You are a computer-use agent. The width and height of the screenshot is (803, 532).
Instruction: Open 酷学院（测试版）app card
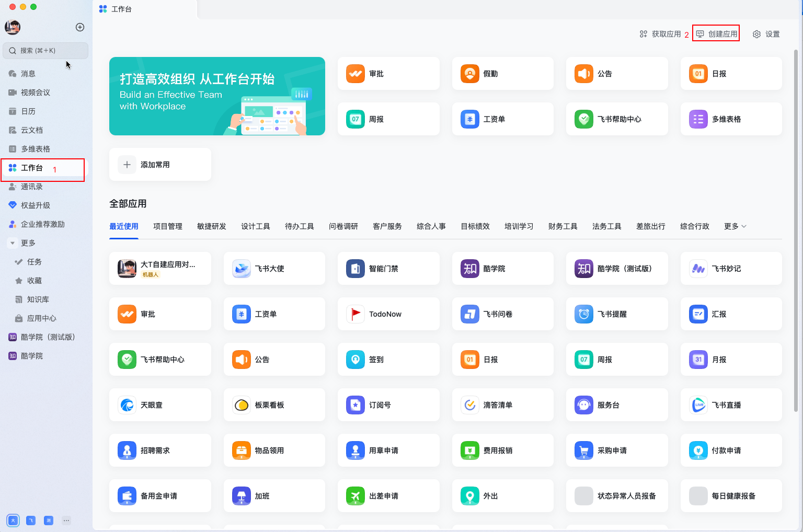(x=617, y=269)
